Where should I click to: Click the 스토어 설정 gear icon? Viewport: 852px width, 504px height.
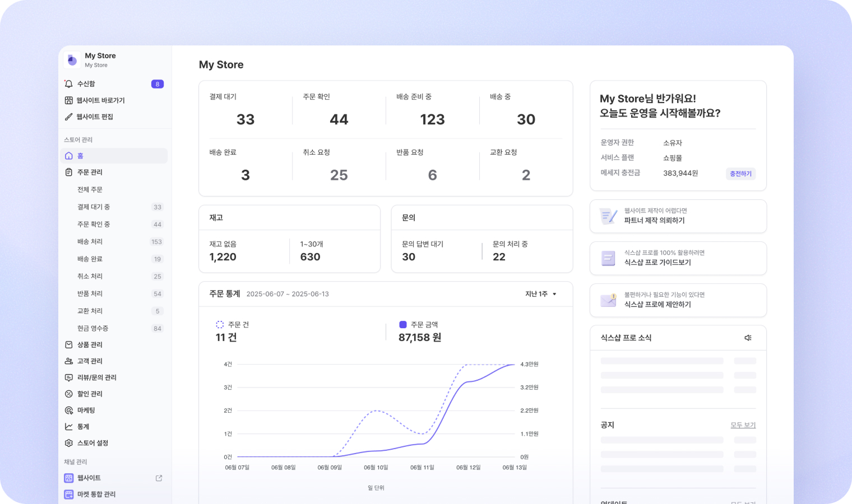pyautogui.click(x=69, y=443)
